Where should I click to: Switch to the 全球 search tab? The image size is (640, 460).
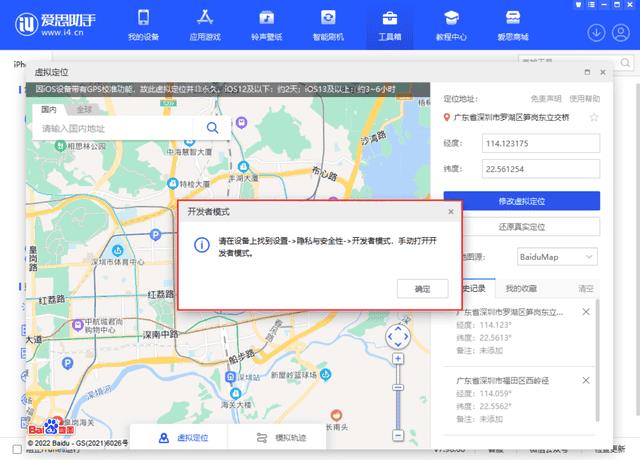84,109
